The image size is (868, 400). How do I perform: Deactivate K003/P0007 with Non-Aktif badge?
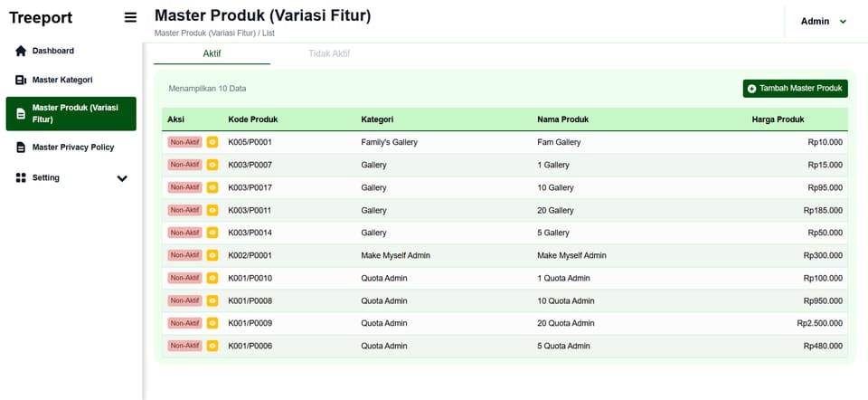pyautogui.click(x=184, y=165)
